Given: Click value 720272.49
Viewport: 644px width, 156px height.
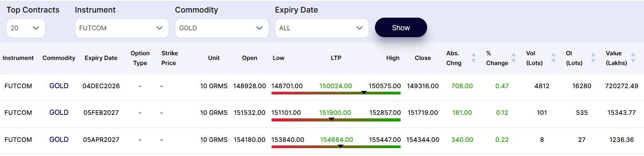Looking at the screenshot, I should (622, 86).
